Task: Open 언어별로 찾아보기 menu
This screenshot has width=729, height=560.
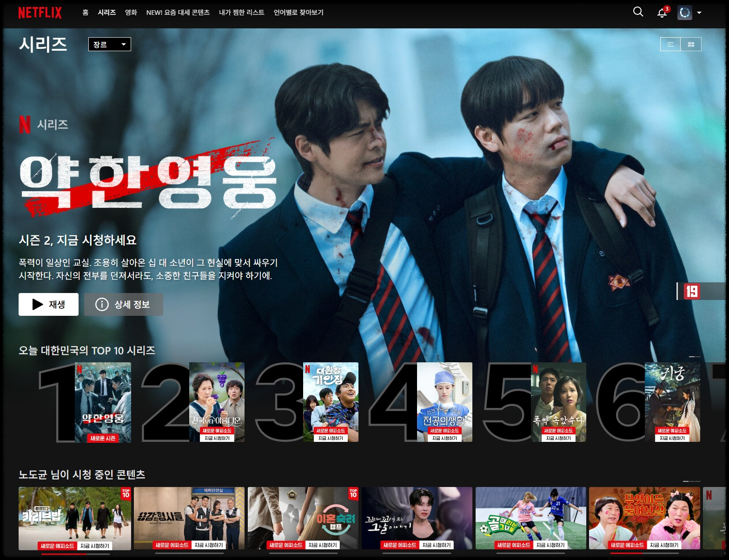Action: [x=298, y=13]
